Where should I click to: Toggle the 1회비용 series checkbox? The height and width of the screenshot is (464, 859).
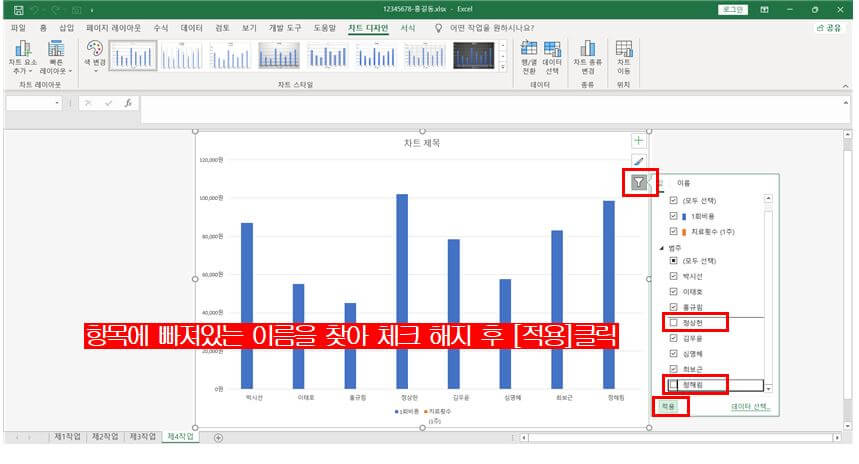[x=673, y=216]
